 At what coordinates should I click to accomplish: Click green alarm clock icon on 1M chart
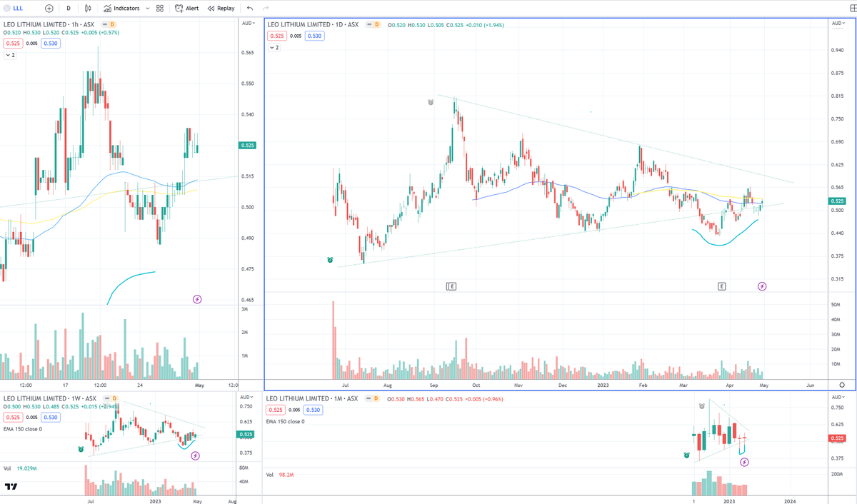click(686, 455)
